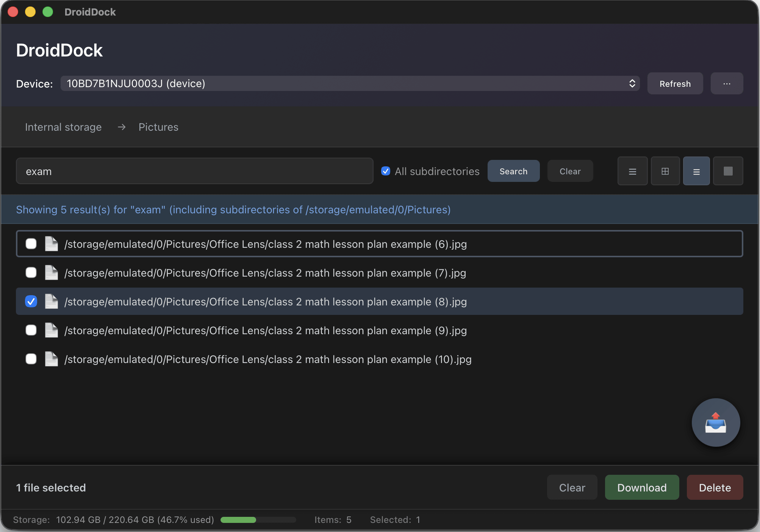Open the Device selection dropdown

pos(350,84)
